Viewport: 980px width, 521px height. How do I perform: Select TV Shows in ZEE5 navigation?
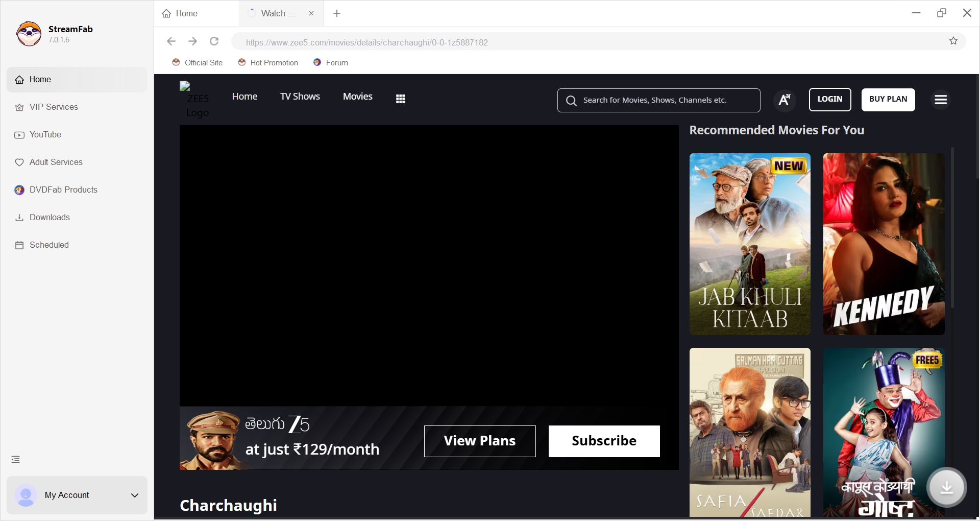pyautogui.click(x=300, y=96)
